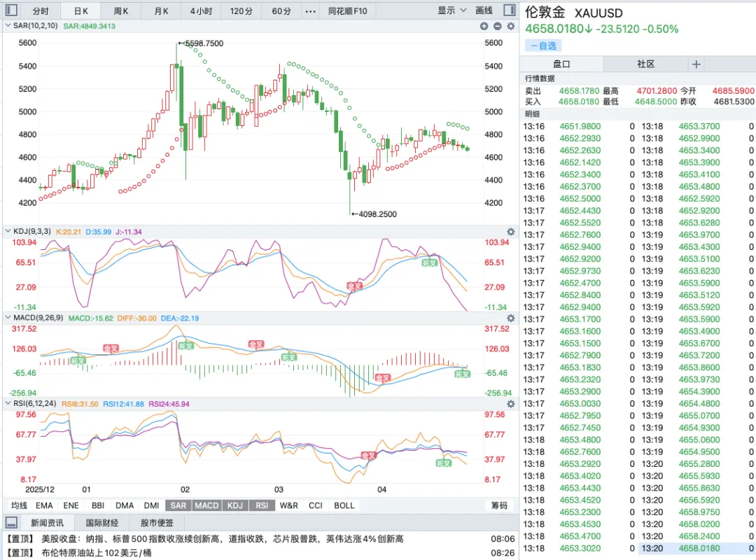Click the minus zoom icon in SAR header
This screenshot has width=756, height=560.
click(x=498, y=26)
